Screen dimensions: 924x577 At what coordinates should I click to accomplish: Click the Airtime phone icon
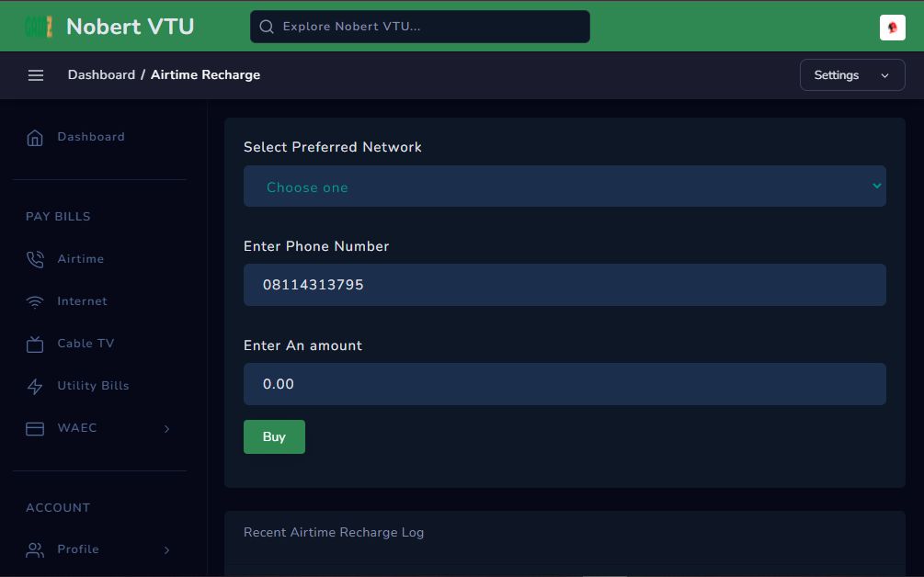(x=35, y=260)
